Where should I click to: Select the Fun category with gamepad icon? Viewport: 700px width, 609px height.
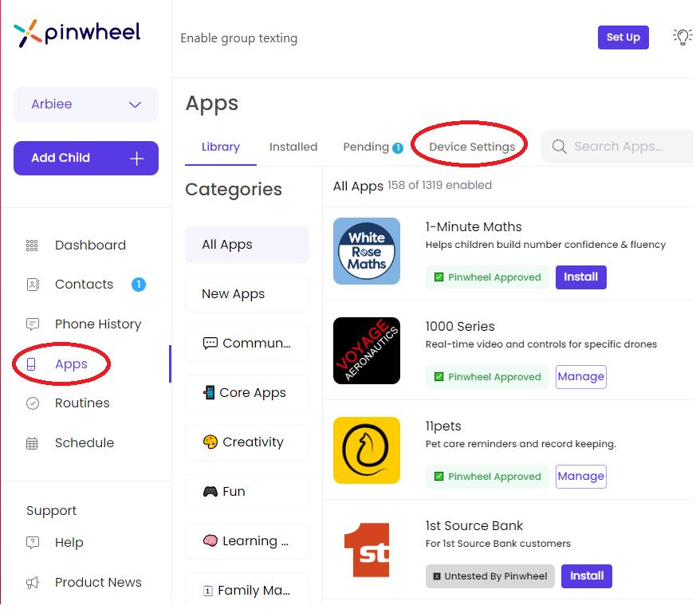coord(246,492)
